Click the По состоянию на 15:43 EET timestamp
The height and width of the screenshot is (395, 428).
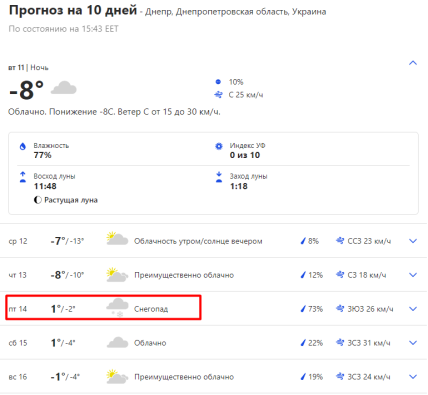coord(63,29)
